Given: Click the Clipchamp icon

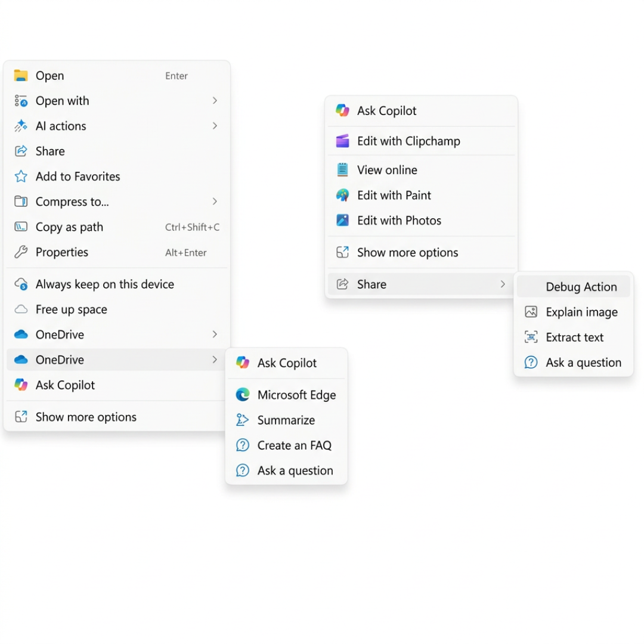Looking at the screenshot, I should click(x=342, y=141).
